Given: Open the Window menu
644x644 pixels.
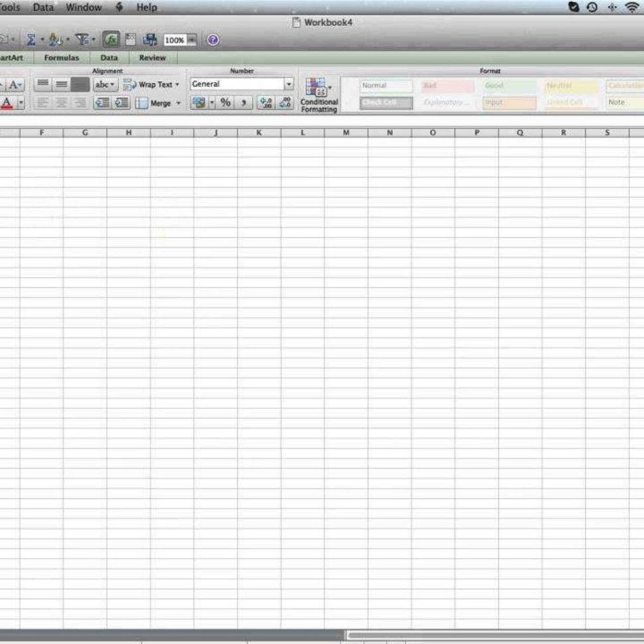Looking at the screenshot, I should point(84,7).
